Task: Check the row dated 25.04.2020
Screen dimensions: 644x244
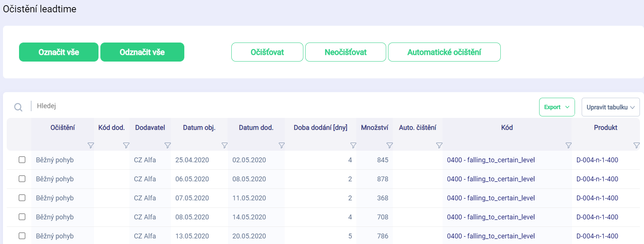Action: pos(22,160)
